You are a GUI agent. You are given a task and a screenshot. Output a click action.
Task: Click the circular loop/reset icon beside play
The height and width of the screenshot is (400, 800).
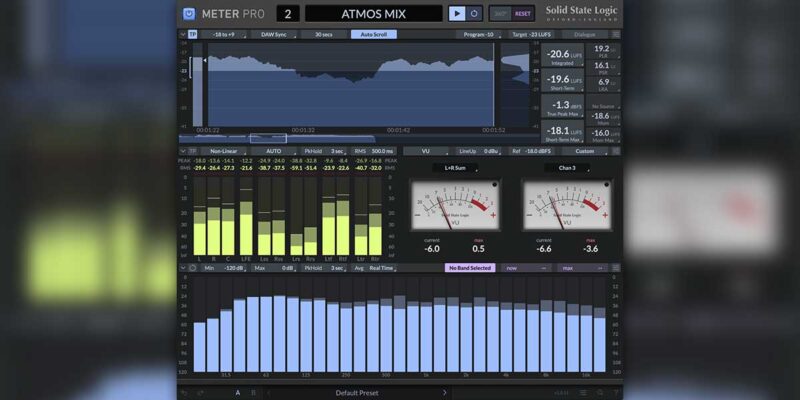point(474,14)
